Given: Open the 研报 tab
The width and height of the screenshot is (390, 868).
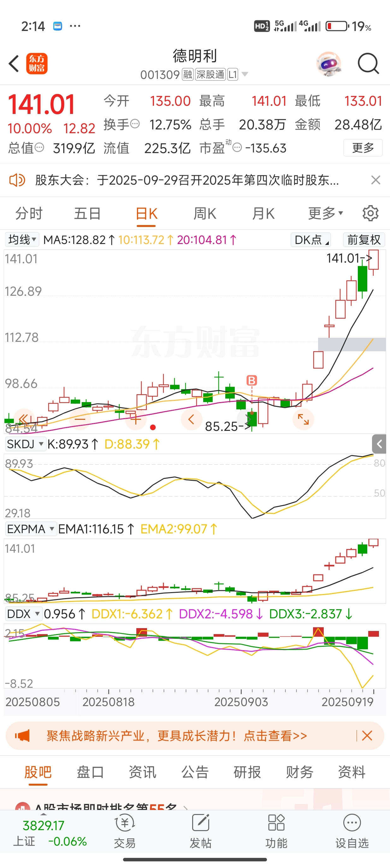Looking at the screenshot, I should pyautogui.click(x=247, y=772).
